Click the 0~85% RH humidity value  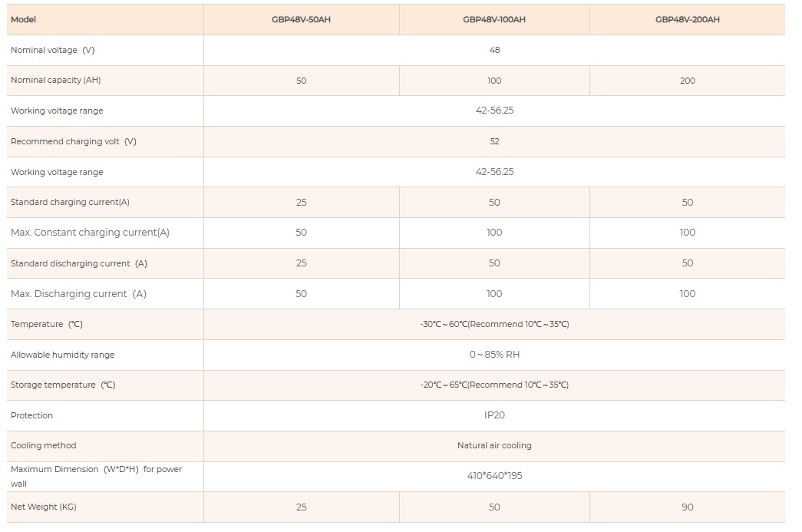click(x=494, y=355)
